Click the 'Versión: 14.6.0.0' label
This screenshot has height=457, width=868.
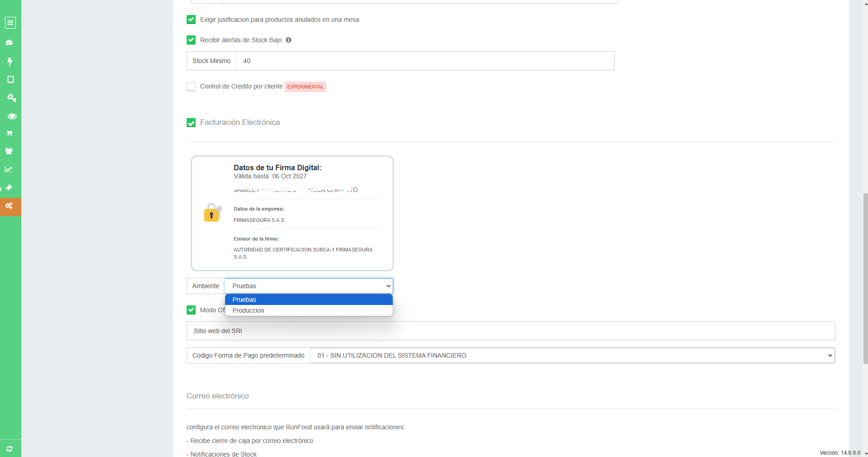point(840,453)
